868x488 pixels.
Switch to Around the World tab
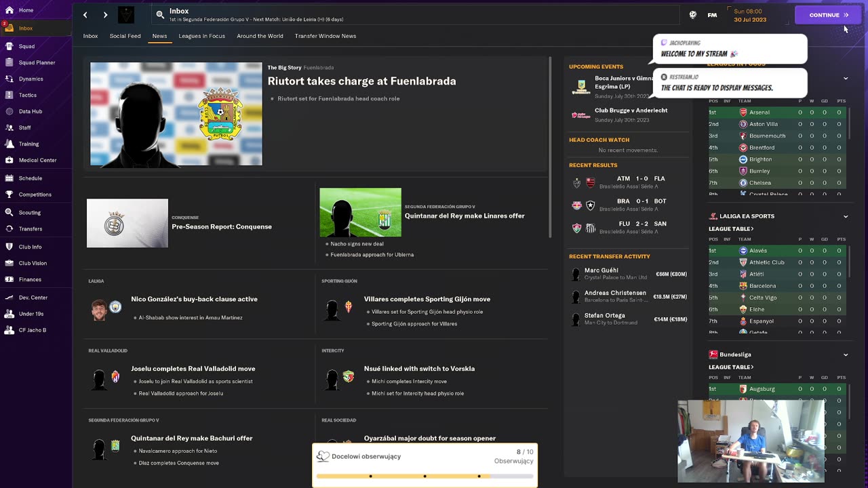tap(260, 36)
